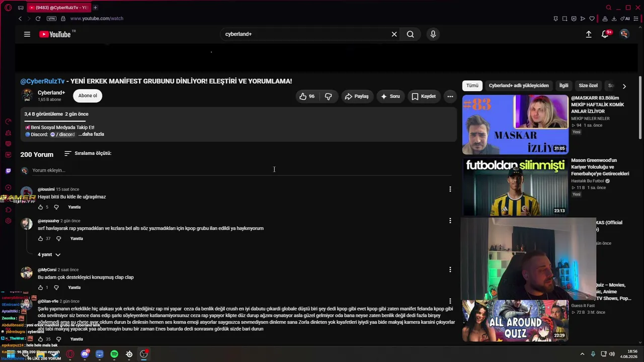Open the YouTube account avatar menu
The width and height of the screenshot is (644, 362).
tap(624, 34)
